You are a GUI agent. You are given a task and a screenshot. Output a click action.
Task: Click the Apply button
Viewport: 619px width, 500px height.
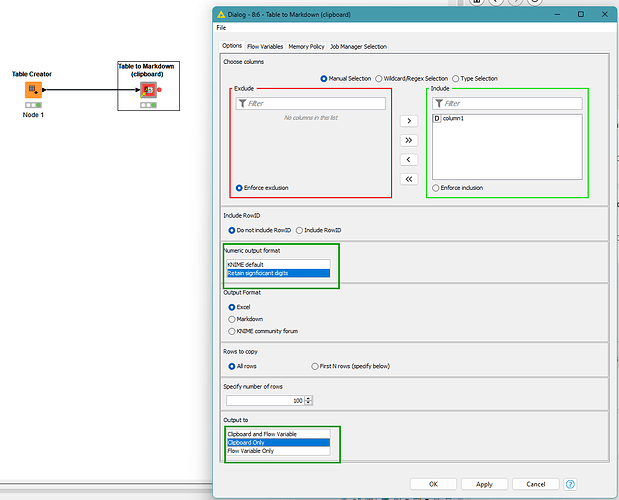(484, 483)
